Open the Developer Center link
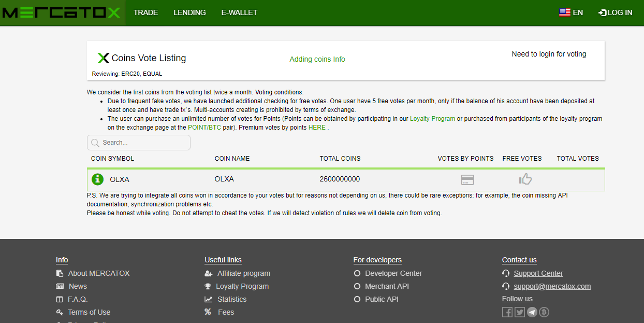 393,273
